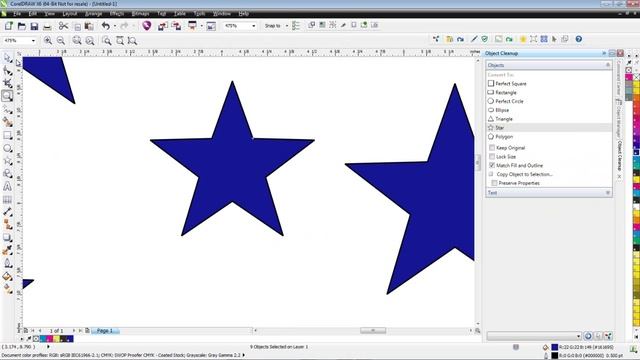Select the Pick tool in the toolbox
The image size is (640, 360).
click(7, 58)
